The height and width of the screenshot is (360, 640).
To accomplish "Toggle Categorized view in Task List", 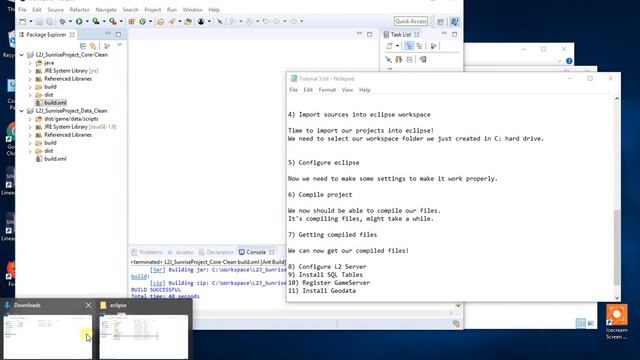I will pos(409,46).
